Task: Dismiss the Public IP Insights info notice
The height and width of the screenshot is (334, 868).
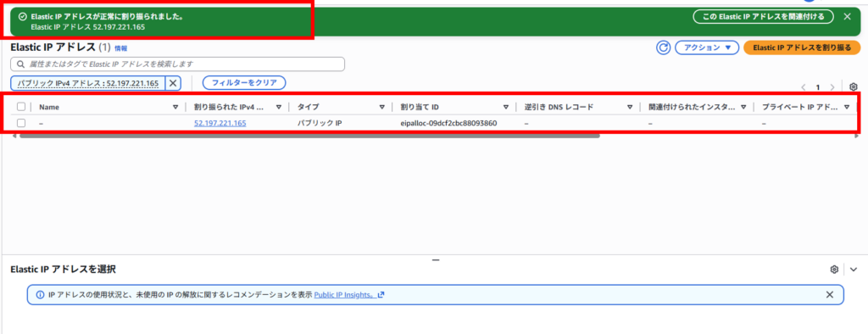Action: [x=829, y=295]
